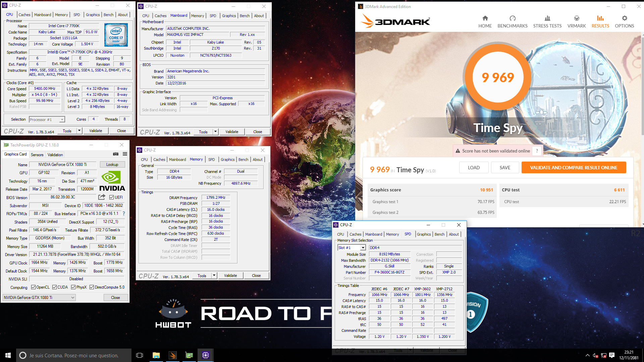Click Validate and Compare Result Online

[x=574, y=168]
